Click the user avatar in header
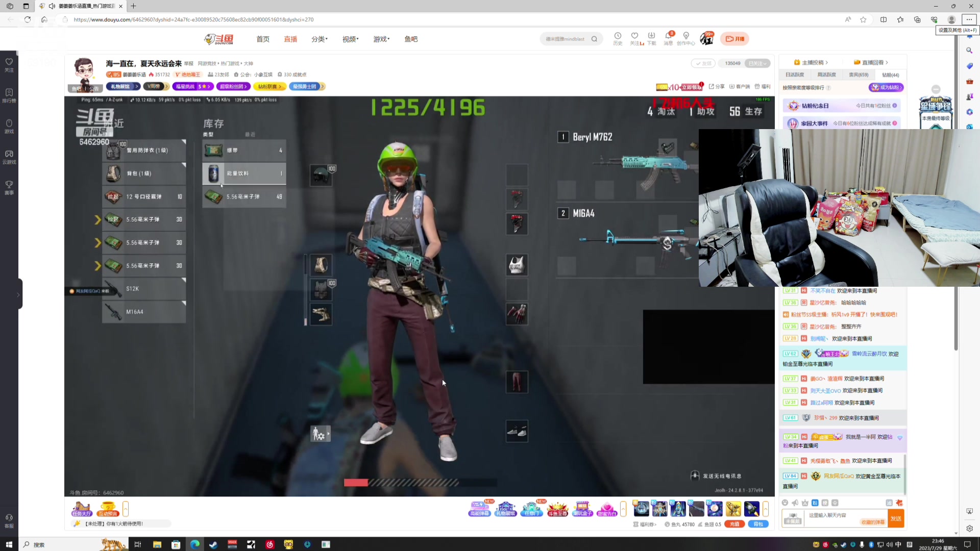Screen dimensions: 980x551 pos(706,38)
